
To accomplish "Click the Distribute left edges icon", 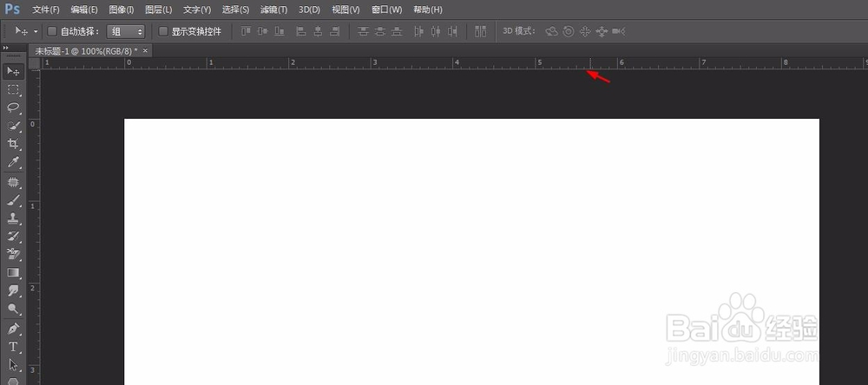I will click(419, 31).
